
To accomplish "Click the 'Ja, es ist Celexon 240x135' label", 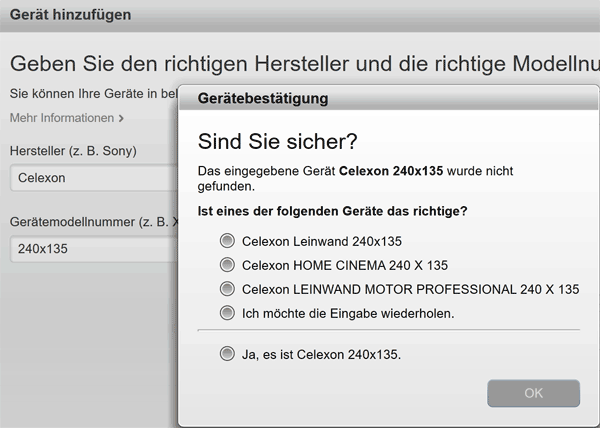I will coord(321,353).
